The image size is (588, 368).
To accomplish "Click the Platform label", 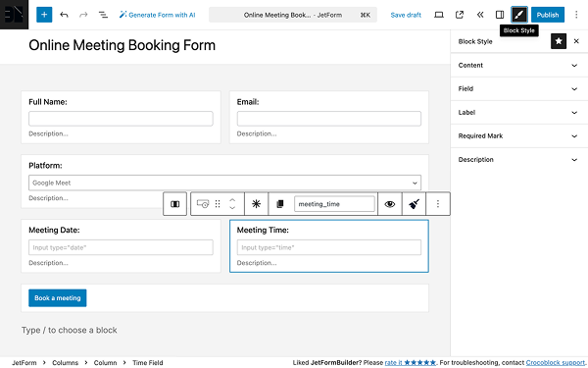I will (45, 166).
